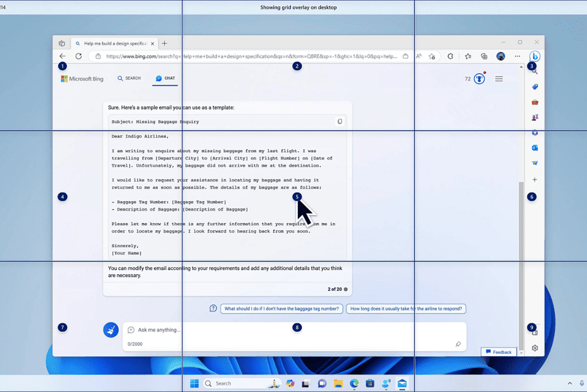587x392 pixels.
Task: Switch to the SEARCH tab on Bing
Action: point(130,78)
